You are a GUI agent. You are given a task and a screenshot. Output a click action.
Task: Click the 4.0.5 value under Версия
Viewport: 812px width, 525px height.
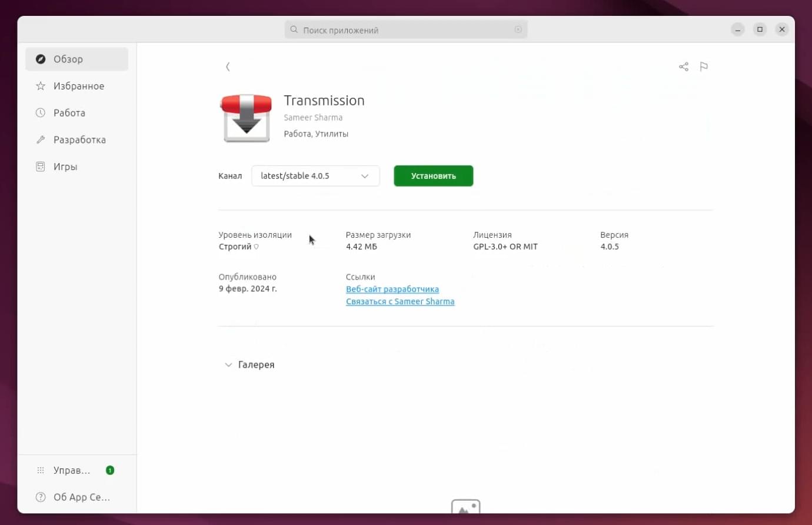[610, 247]
